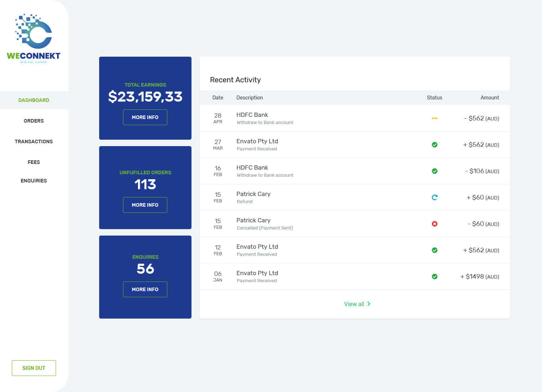The image size is (542, 392).
Task: Go to Orders in the sidebar
Action: 34,121
